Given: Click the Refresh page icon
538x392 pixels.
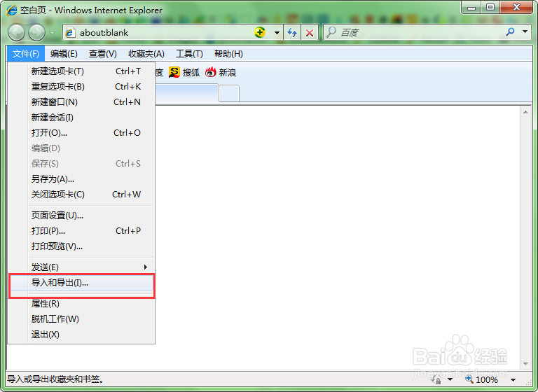Looking at the screenshot, I should point(292,33).
